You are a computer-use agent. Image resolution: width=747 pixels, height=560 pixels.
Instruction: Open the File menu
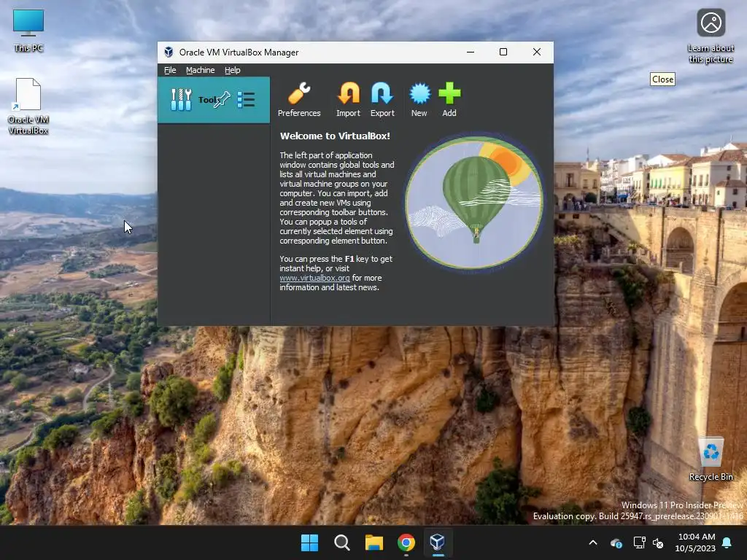point(170,70)
